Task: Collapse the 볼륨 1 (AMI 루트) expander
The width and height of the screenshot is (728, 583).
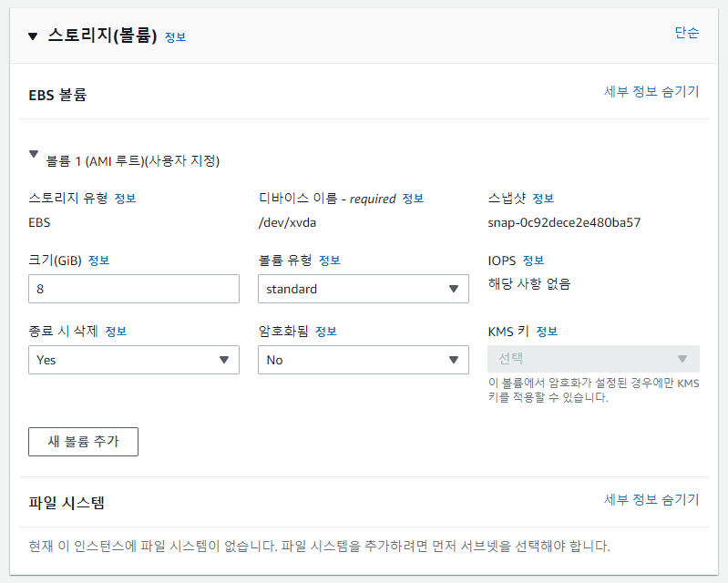Action: click(34, 154)
